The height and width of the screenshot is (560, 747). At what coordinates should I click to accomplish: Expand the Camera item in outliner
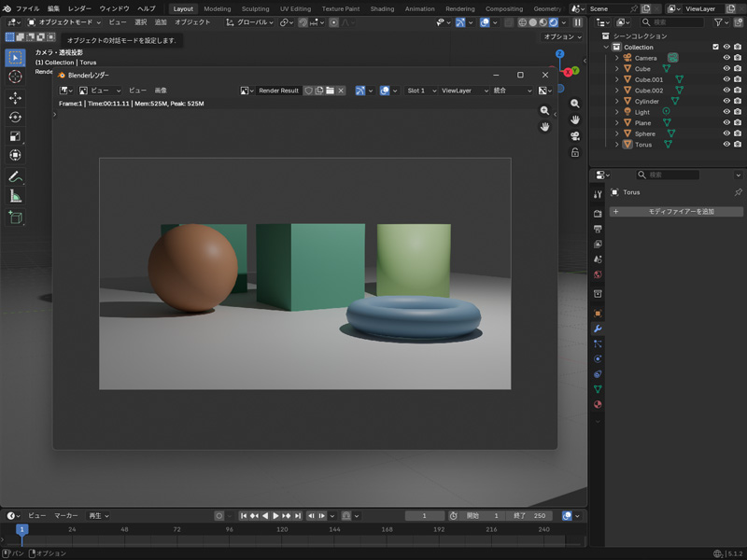(x=617, y=58)
